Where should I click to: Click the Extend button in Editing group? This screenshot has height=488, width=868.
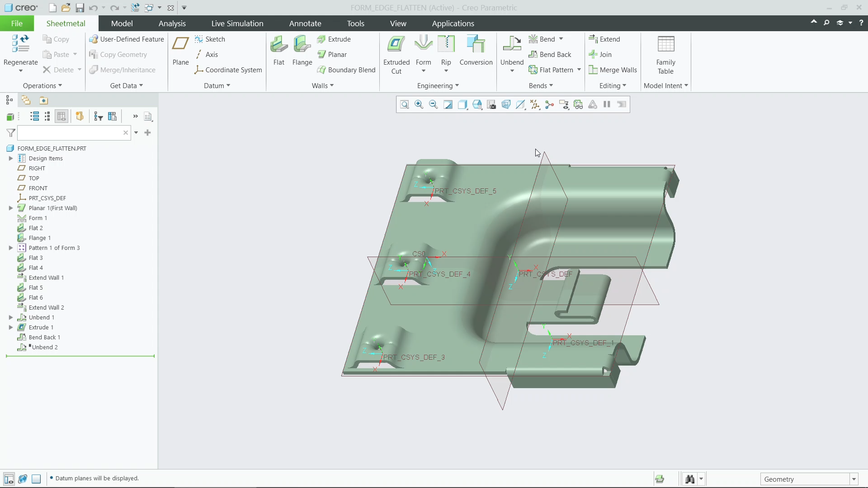point(604,39)
